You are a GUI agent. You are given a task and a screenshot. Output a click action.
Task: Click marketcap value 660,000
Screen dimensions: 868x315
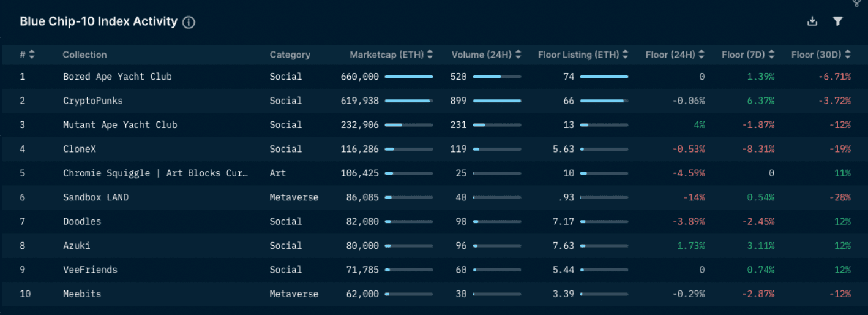tap(360, 77)
